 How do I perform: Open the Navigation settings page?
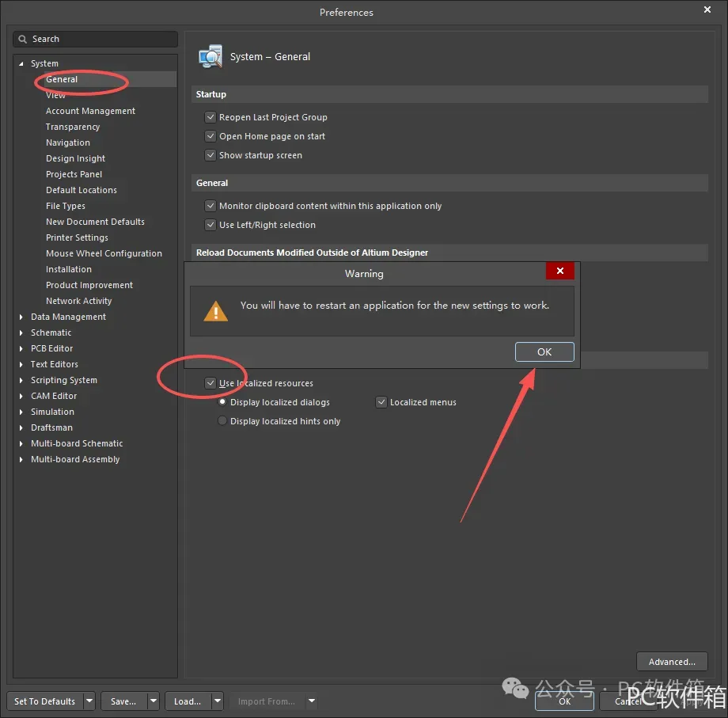tap(68, 142)
